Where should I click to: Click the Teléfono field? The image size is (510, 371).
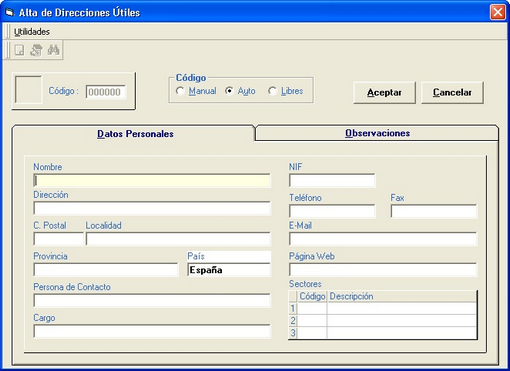[x=332, y=211]
